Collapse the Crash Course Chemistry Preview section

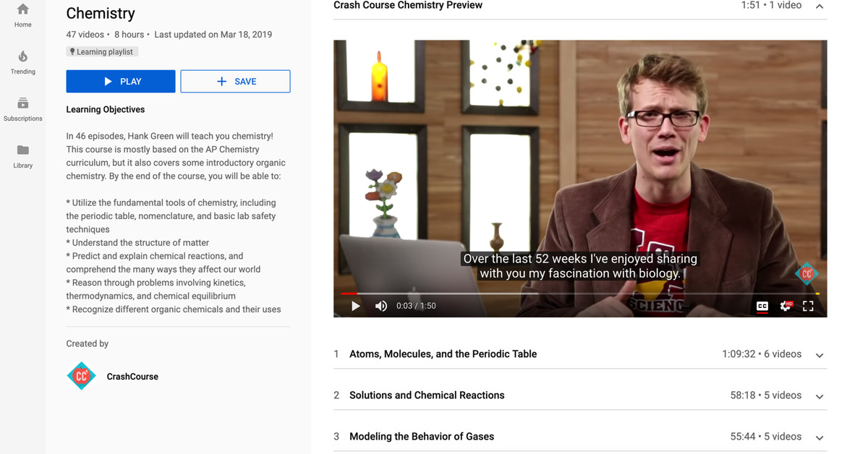tap(820, 6)
